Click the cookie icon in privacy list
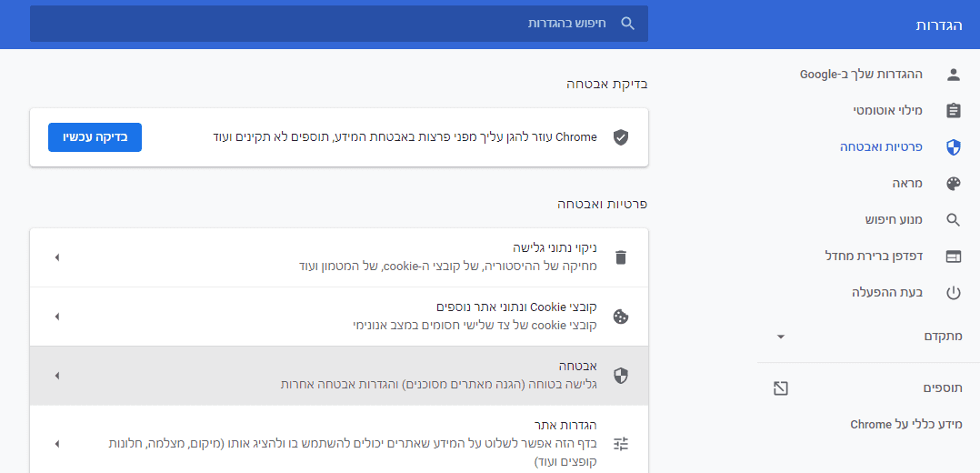The image size is (980, 473). (x=621, y=317)
